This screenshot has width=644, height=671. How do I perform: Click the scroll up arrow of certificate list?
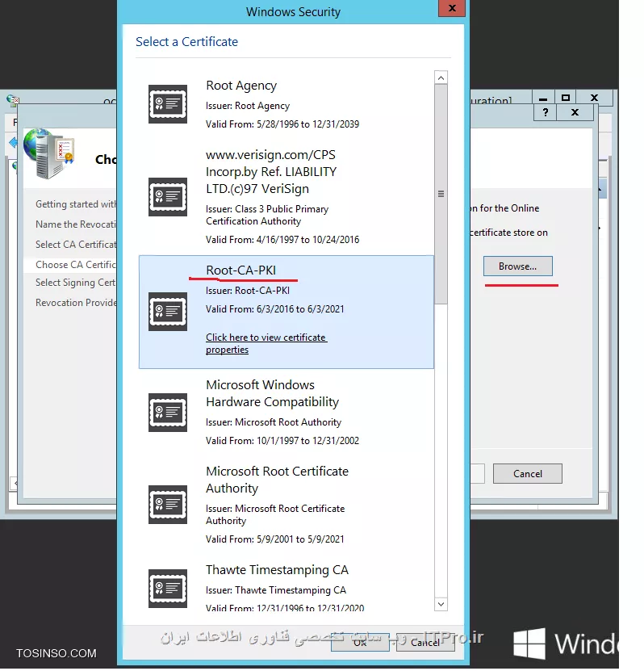(441, 78)
